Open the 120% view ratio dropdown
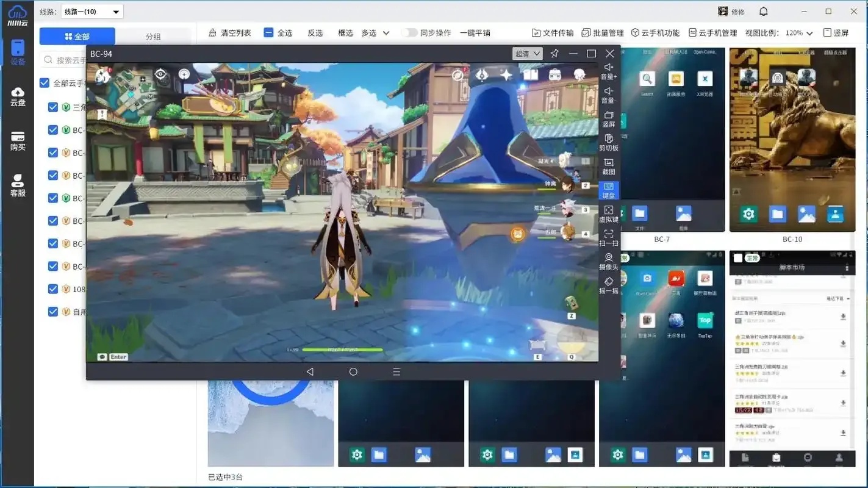Screen dimensions: 868x488 click(x=800, y=33)
